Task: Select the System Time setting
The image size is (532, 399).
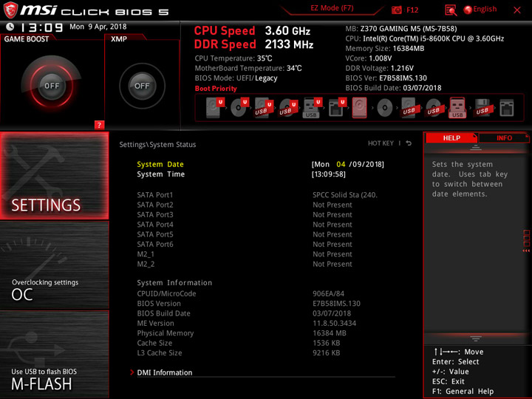Action: pyautogui.click(x=161, y=174)
